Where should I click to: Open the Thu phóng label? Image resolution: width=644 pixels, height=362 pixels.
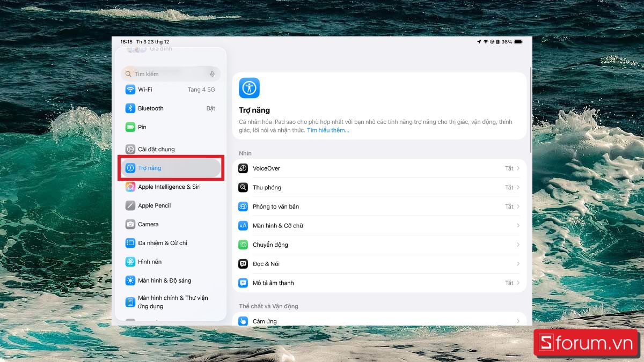(267, 188)
